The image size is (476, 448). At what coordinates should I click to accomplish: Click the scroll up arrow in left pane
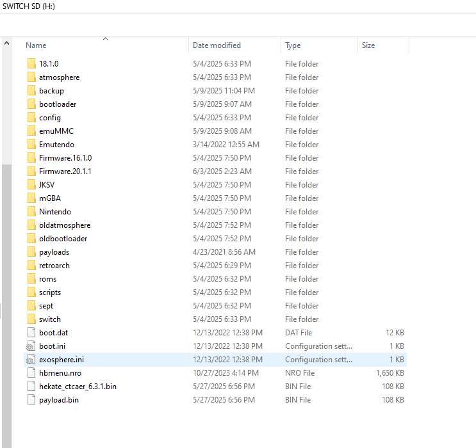coord(6,43)
